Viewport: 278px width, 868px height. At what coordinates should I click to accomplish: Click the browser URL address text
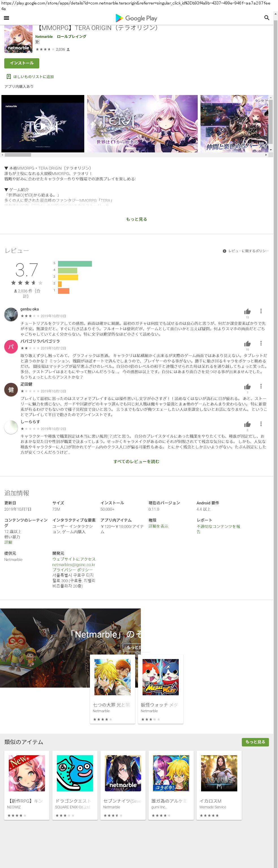[x=136, y=5]
